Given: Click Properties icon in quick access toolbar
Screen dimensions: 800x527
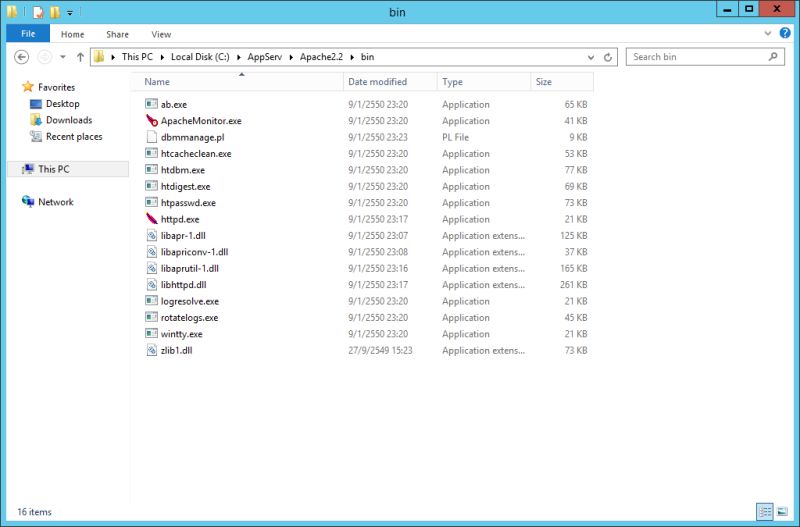Looking at the screenshot, I should [38, 12].
